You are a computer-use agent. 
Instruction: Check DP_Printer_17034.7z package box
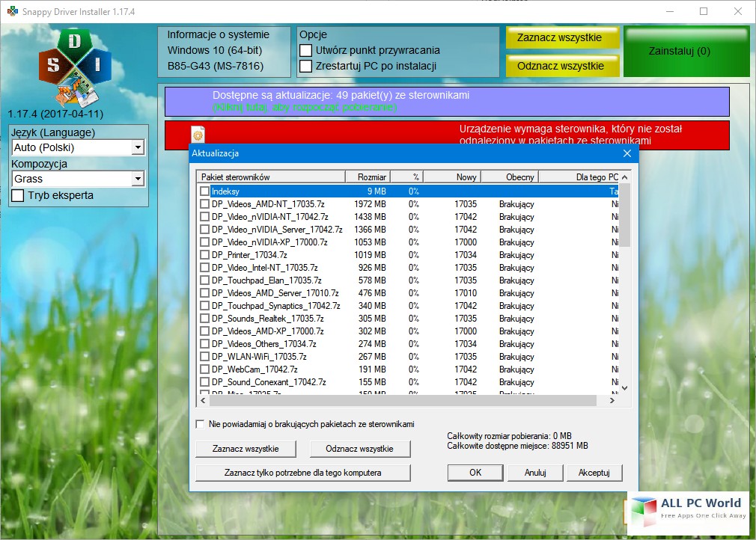(204, 255)
